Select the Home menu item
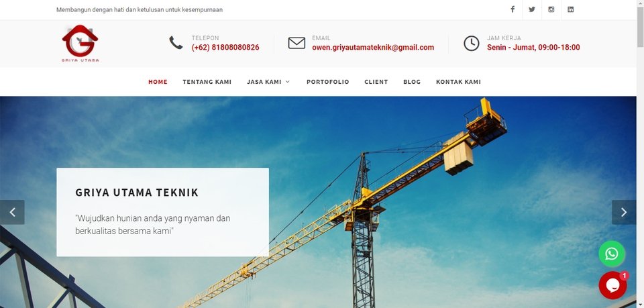Screen dimensions: 644x308 158,82
